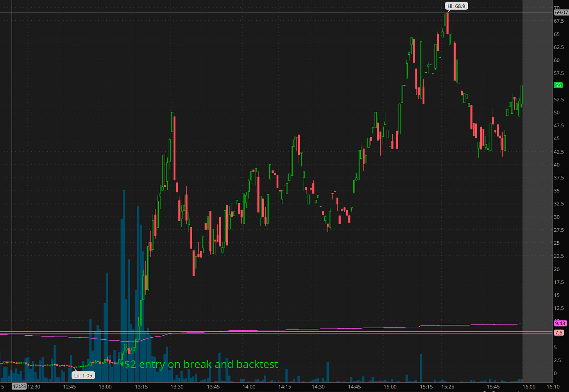Select the "$2 entry on break and backtest" annotation
This screenshot has width=569, height=392.
pos(201,364)
